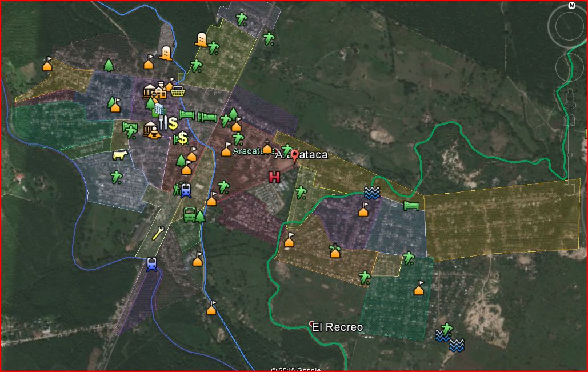Click the yellow wrench repair icon
This screenshot has width=588, height=372.
coord(158,233)
